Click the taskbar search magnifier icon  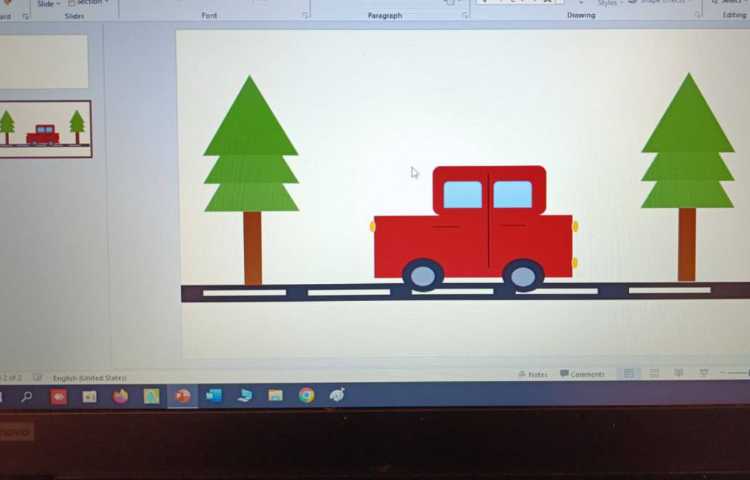[27, 397]
